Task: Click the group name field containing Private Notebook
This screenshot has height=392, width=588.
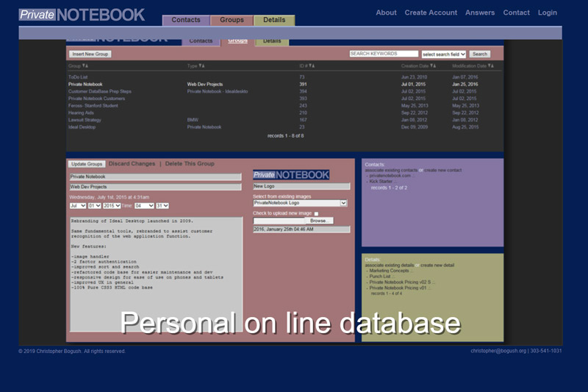Action: [155, 177]
